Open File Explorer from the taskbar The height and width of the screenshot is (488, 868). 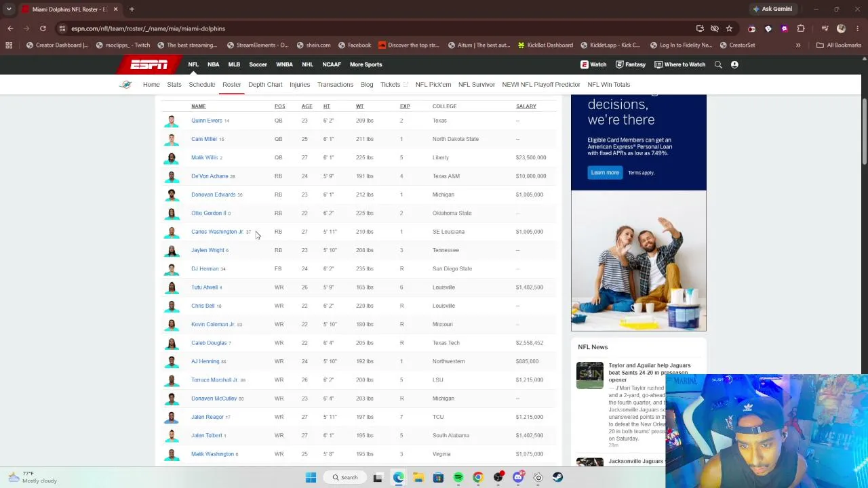pyautogui.click(x=418, y=478)
